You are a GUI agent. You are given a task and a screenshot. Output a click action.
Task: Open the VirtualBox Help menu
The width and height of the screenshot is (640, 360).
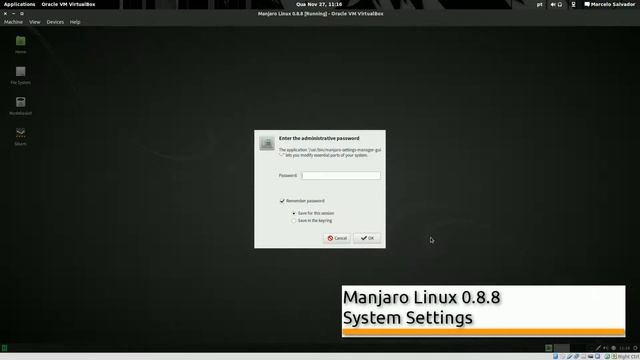pyautogui.click(x=75, y=22)
